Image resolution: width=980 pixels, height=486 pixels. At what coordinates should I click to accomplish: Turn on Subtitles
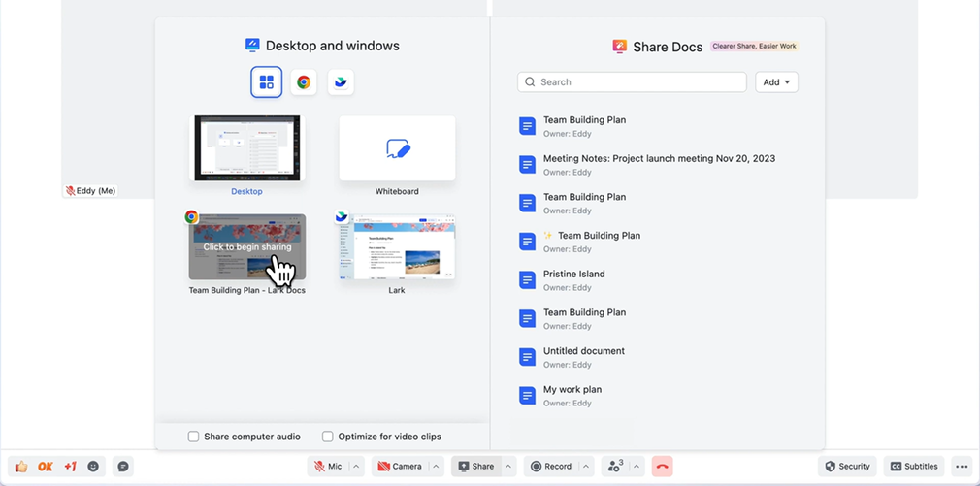click(x=914, y=467)
